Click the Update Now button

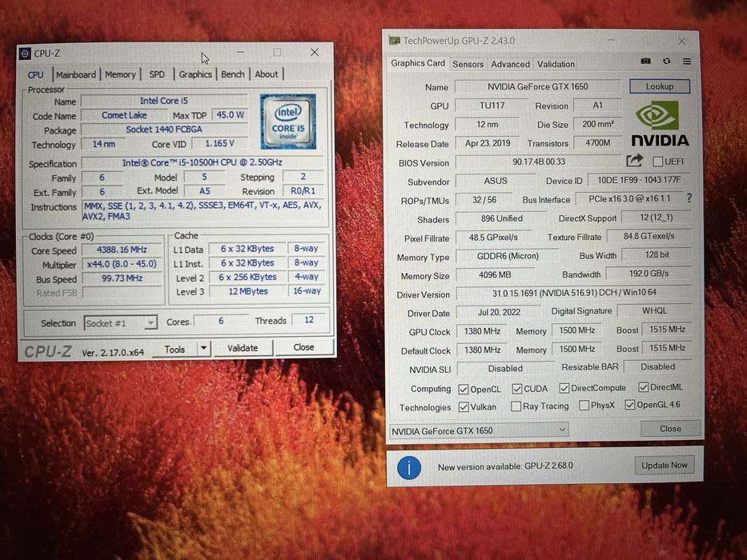tap(664, 466)
